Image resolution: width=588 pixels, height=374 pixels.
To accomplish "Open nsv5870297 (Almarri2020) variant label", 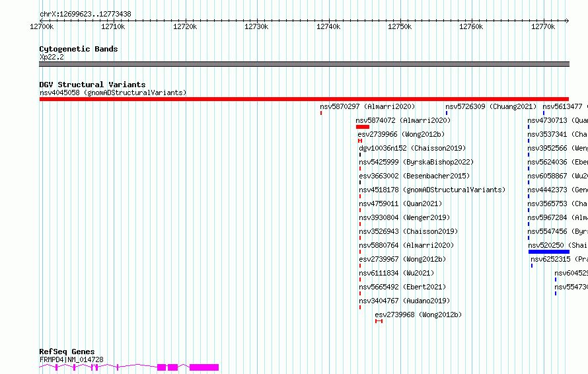I will [367, 106].
